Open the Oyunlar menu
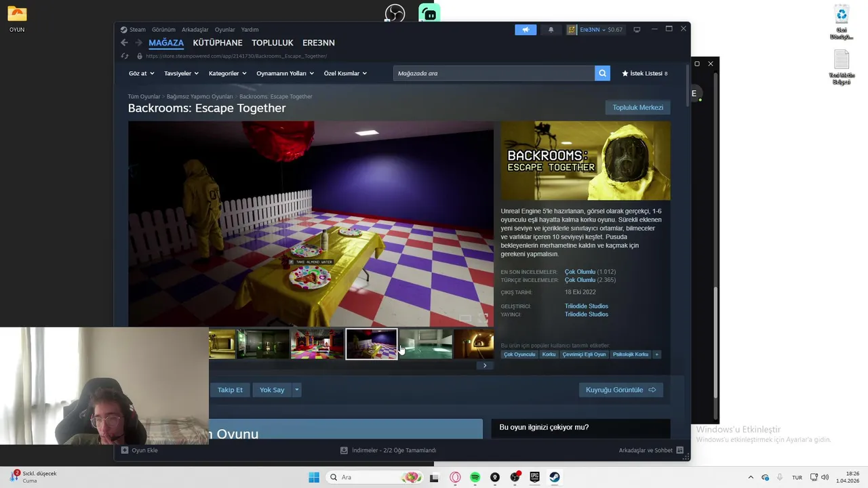This screenshot has width=868, height=488. point(224,30)
